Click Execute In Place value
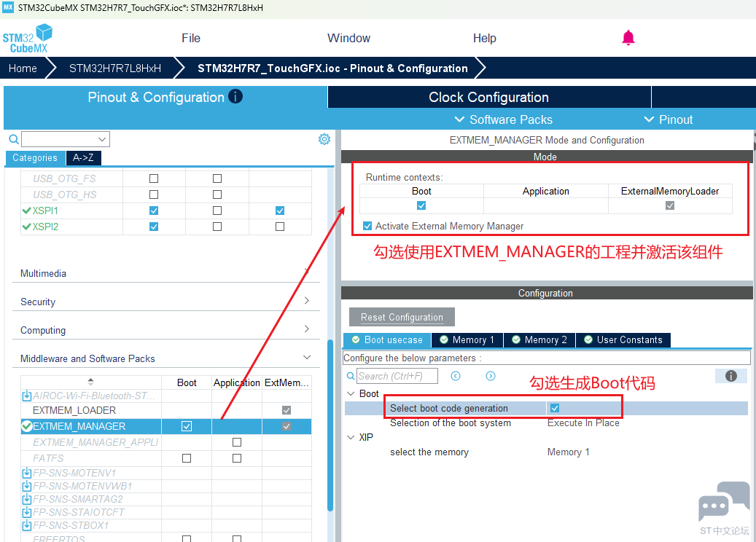This screenshot has height=542, width=756. coord(583,423)
